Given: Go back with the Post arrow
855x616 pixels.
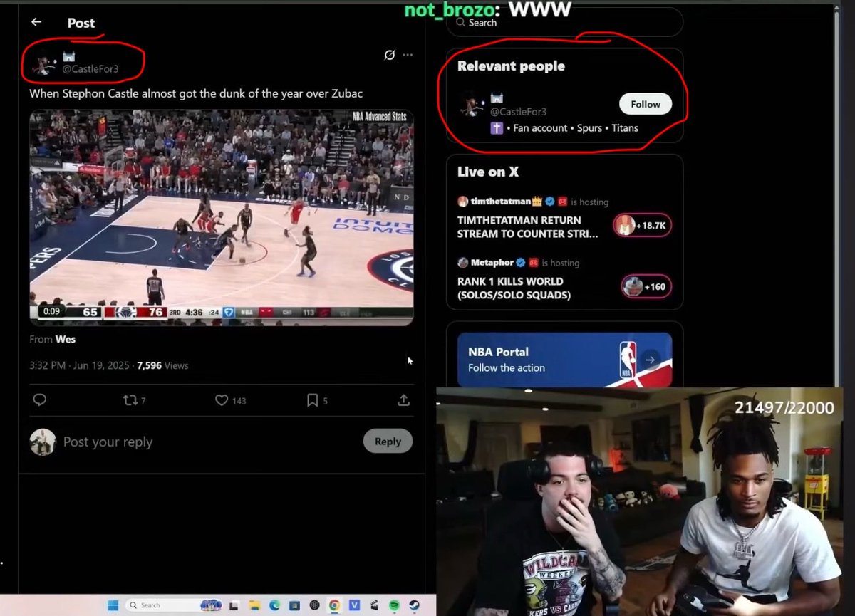Looking at the screenshot, I should (x=36, y=22).
